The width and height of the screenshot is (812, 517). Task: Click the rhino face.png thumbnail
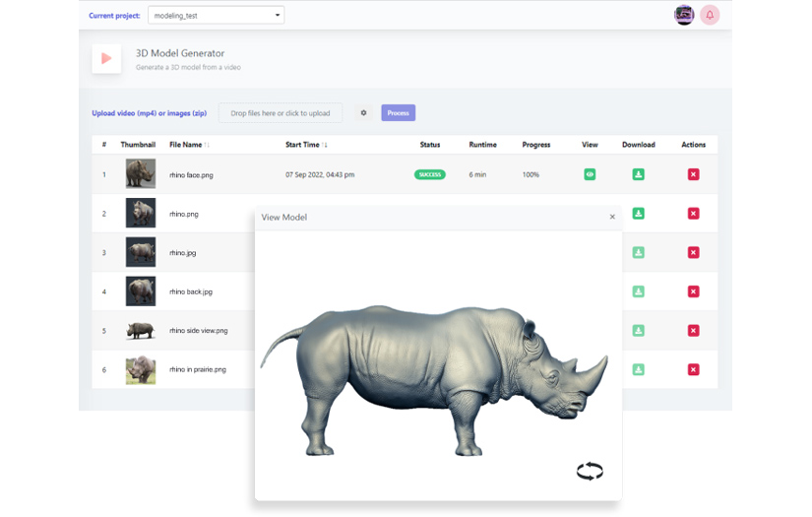141,173
